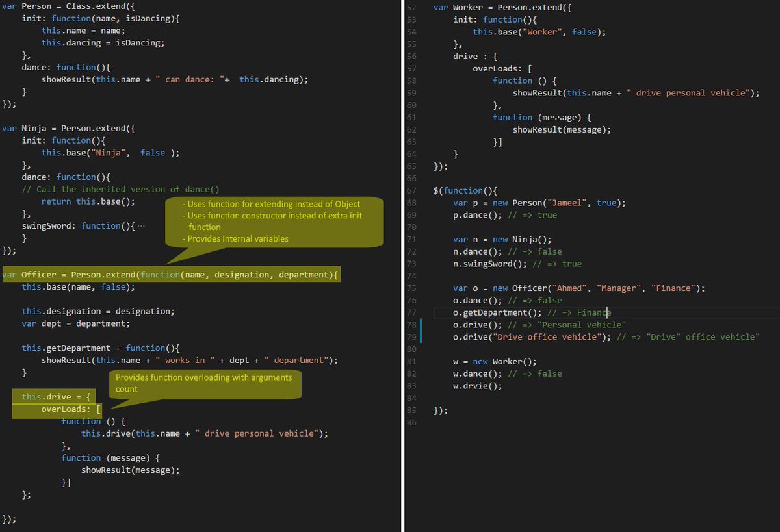Image resolution: width=780 pixels, height=532 pixels.
Task: Click the new Officer("Ahmed", "Manager", "Finance") line
Action: coord(579,288)
